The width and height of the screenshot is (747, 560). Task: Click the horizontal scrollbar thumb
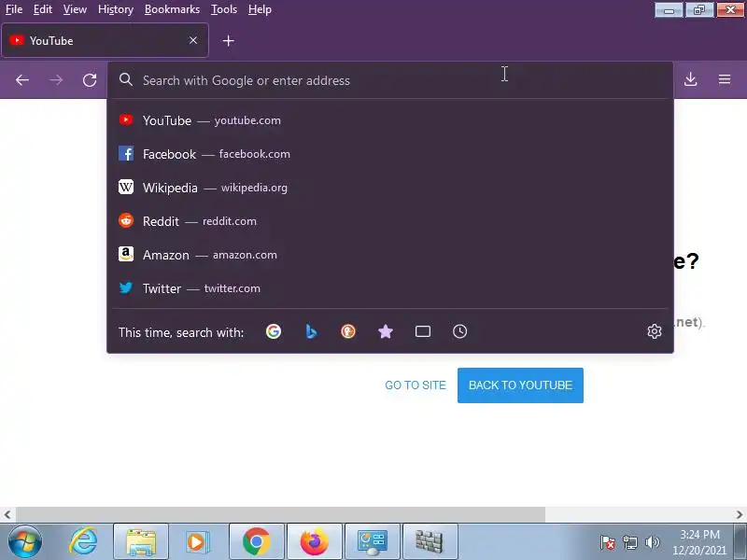[x=280, y=515]
